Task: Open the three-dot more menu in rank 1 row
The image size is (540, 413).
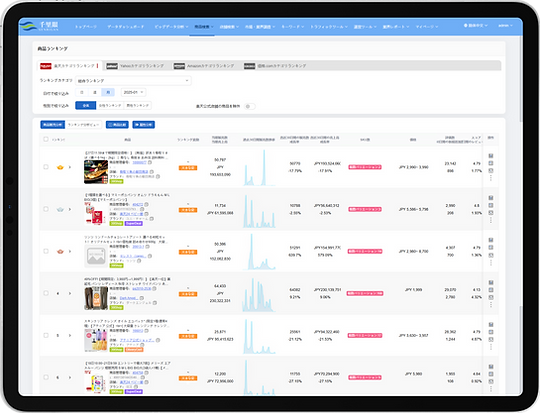Action: point(491,178)
